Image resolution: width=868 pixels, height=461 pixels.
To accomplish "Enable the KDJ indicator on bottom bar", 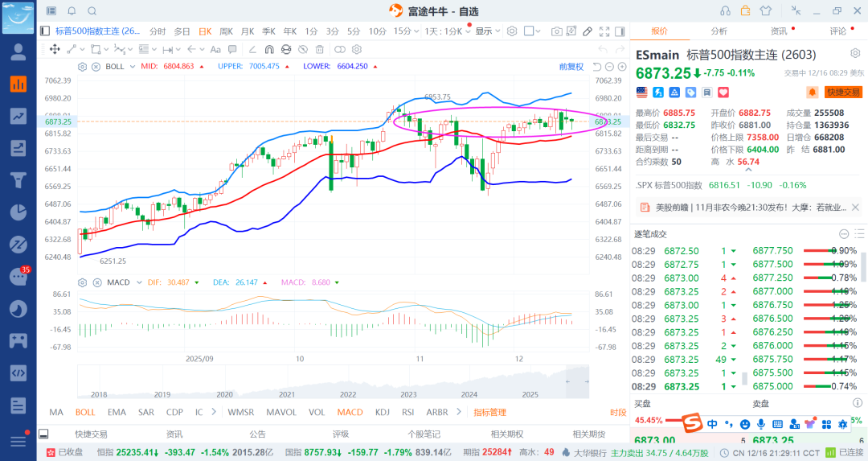I will (382, 412).
